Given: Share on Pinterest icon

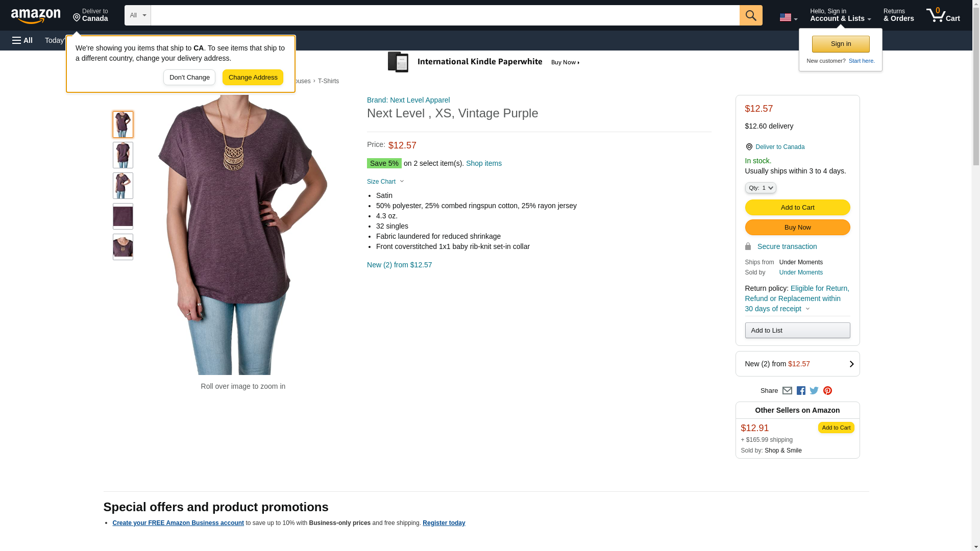Looking at the screenshot, I should [827, 391].
